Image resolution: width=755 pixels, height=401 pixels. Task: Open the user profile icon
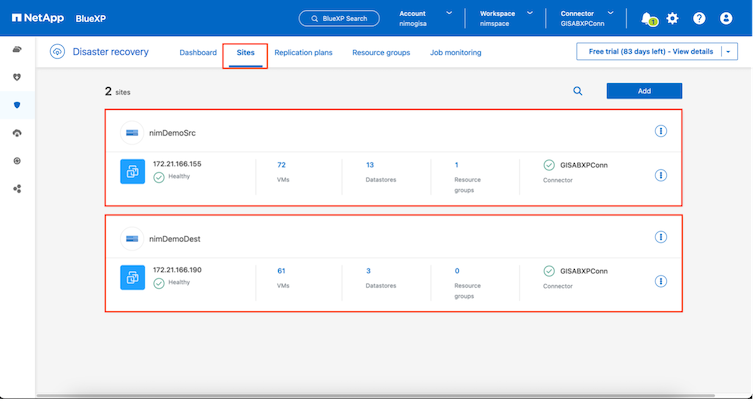pos(726,18)
